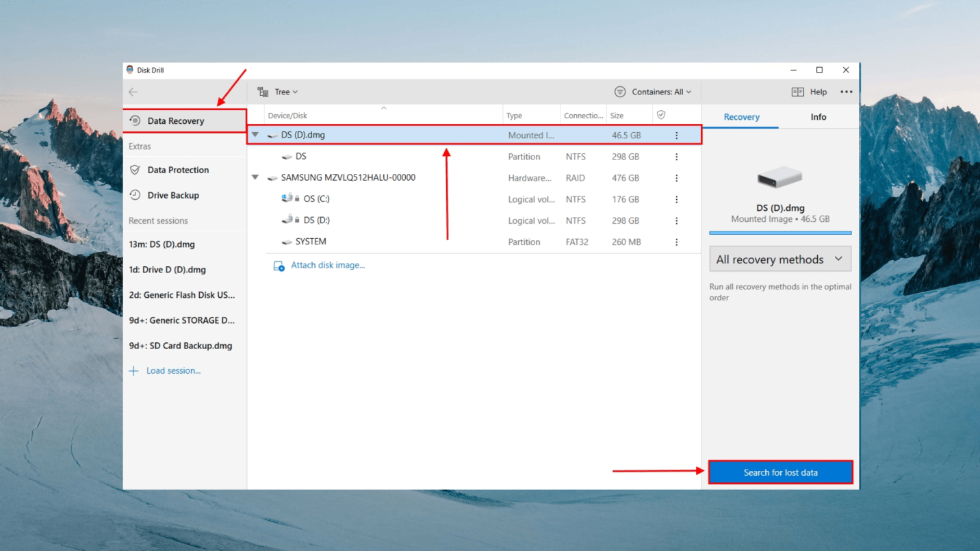Click the Help book icon
Screen dimensions: 980x551
tap(797, 92)
